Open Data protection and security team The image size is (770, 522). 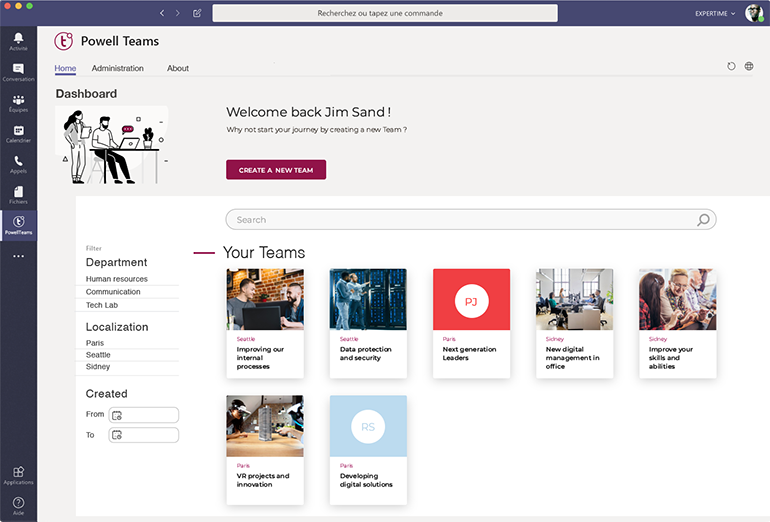point(368,323)
